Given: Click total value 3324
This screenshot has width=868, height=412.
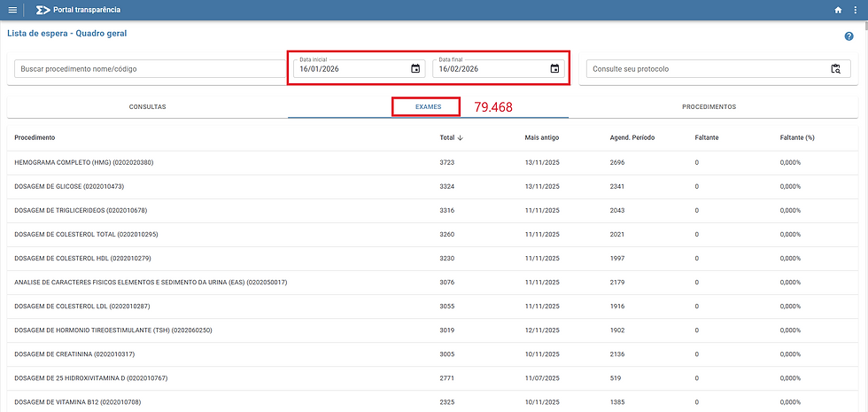Looking at the screenshot, I should 446,187.
